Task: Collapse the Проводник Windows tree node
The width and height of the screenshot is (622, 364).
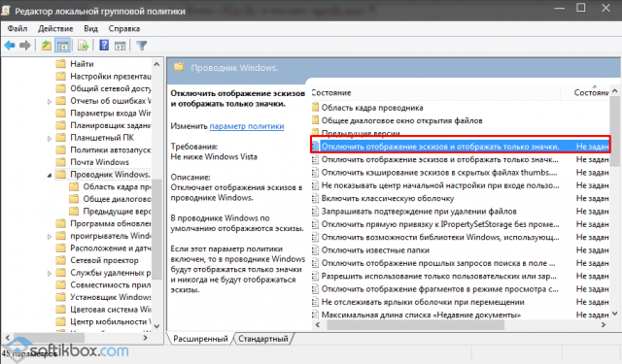Action: tap(50, 175)
